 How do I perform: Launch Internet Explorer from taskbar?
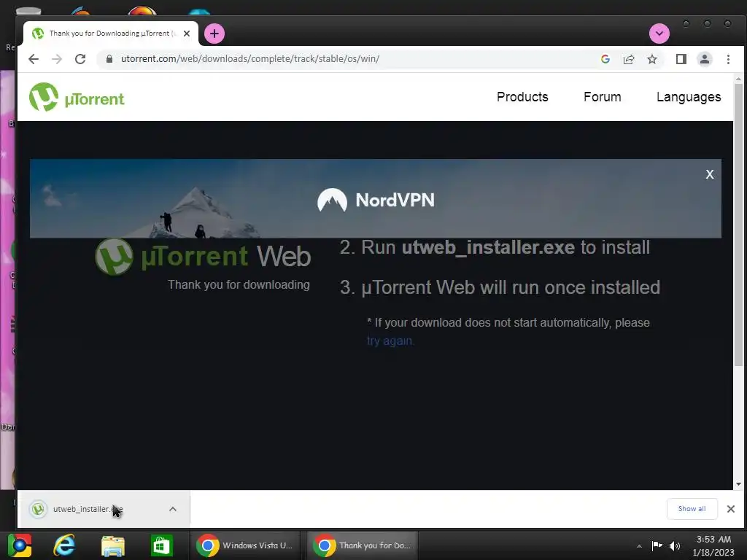(64, 545)
